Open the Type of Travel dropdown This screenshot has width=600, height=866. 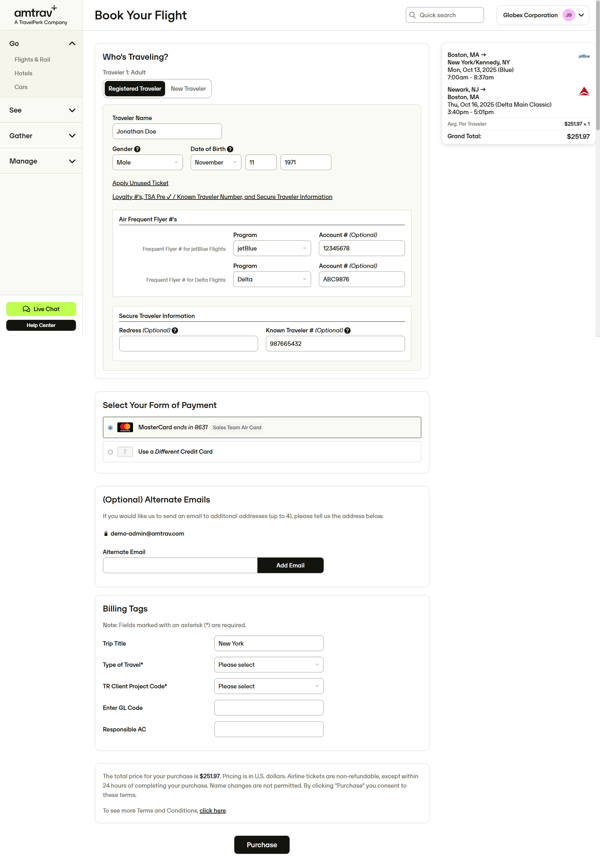tap(268, 664)
